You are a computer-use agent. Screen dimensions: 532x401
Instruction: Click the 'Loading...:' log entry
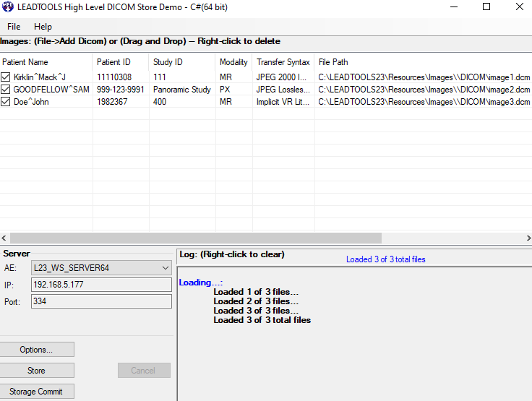tap(200, 283)
